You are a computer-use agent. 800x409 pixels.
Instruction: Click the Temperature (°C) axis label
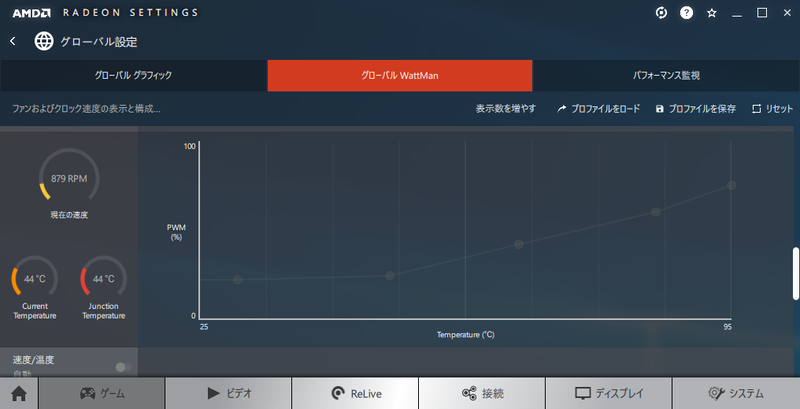point(465,335)
